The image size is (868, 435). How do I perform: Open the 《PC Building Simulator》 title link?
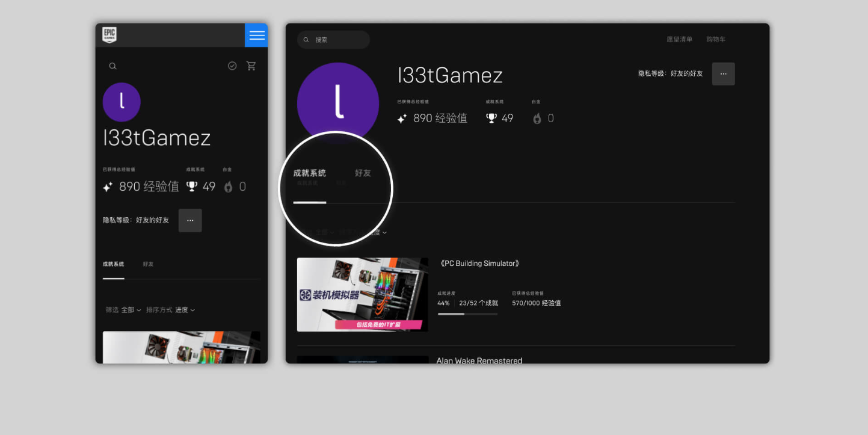tap(479, 264)
